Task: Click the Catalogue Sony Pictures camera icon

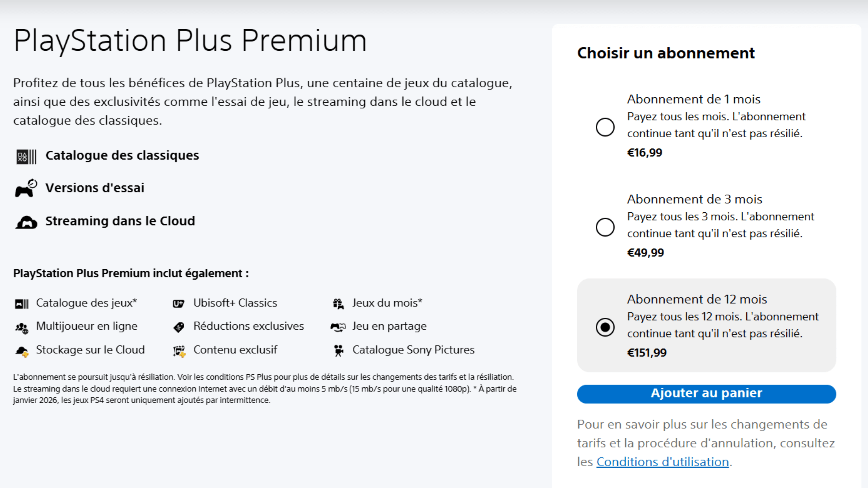Action: coord(338,350)
